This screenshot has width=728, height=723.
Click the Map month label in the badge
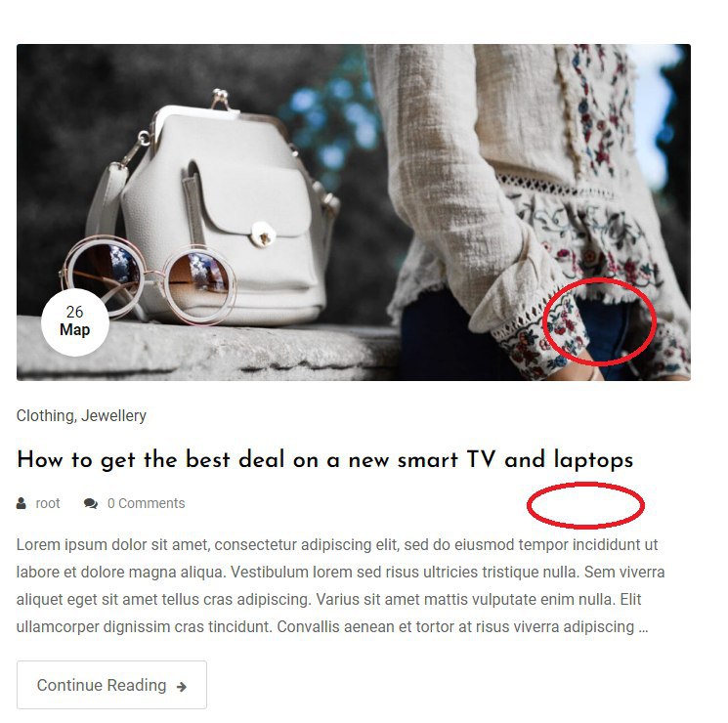[x=74, y=329]
